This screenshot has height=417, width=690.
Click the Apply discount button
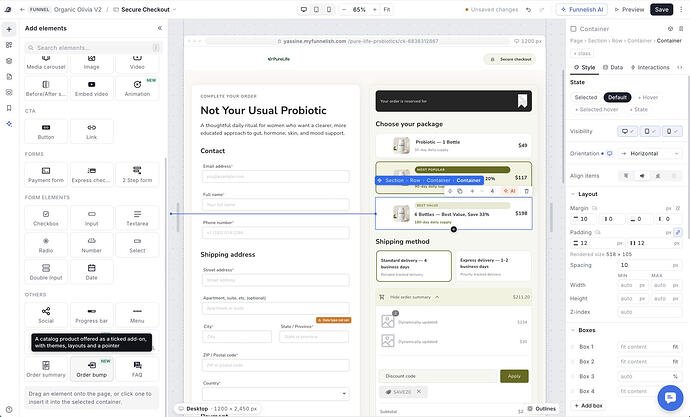514,376
